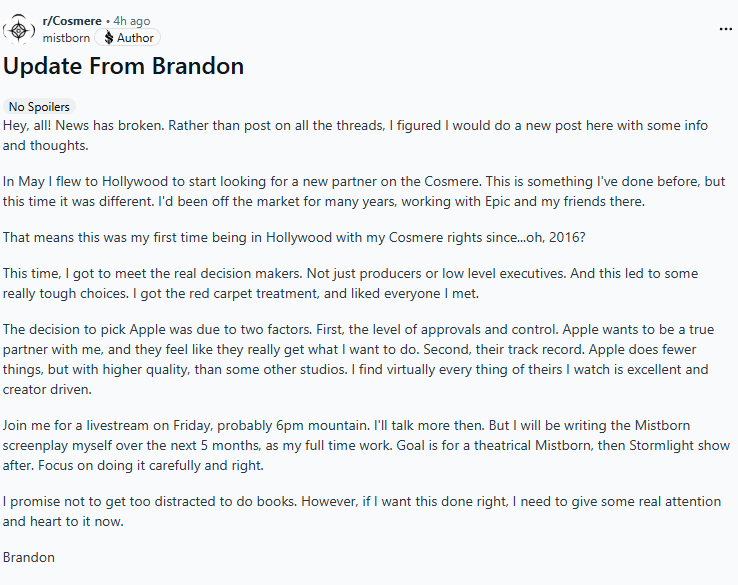The image size is (738, 585).
Task: Open the three-dot post options menu
Action: click(725, 29)
